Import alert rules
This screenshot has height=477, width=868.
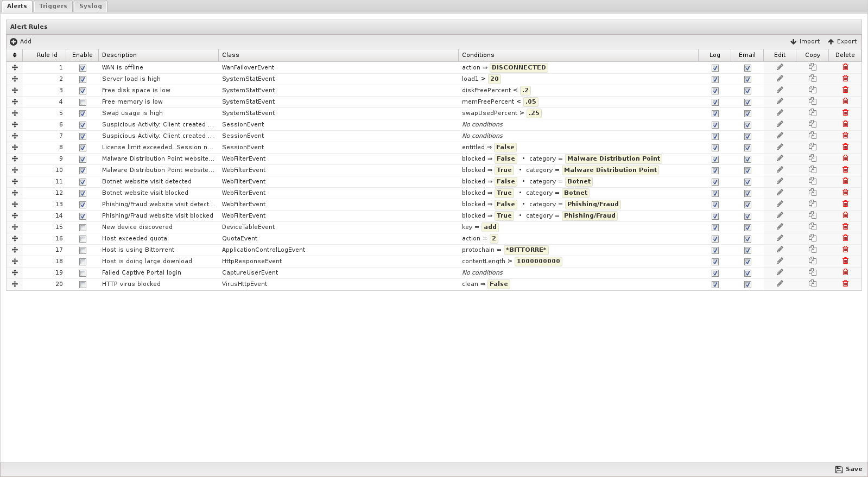click(x=805, y=41)
